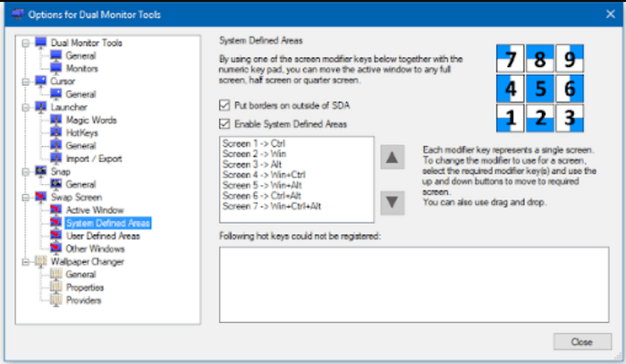This screenshot has width=626, height=364.
Task: Open General under Wallpaper Changer
Action: pos(80,275)
